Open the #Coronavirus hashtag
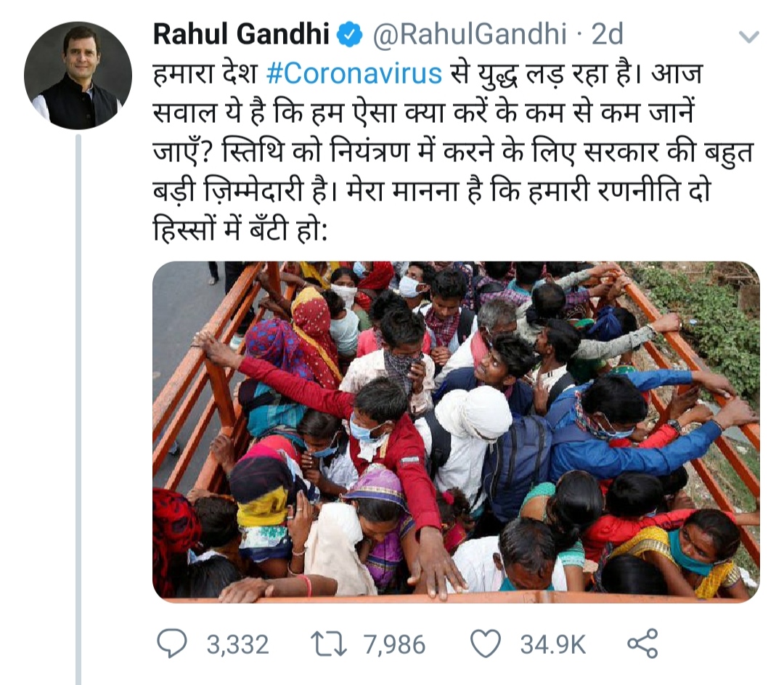This screenshot has height=685, width=784. [354, 74]
